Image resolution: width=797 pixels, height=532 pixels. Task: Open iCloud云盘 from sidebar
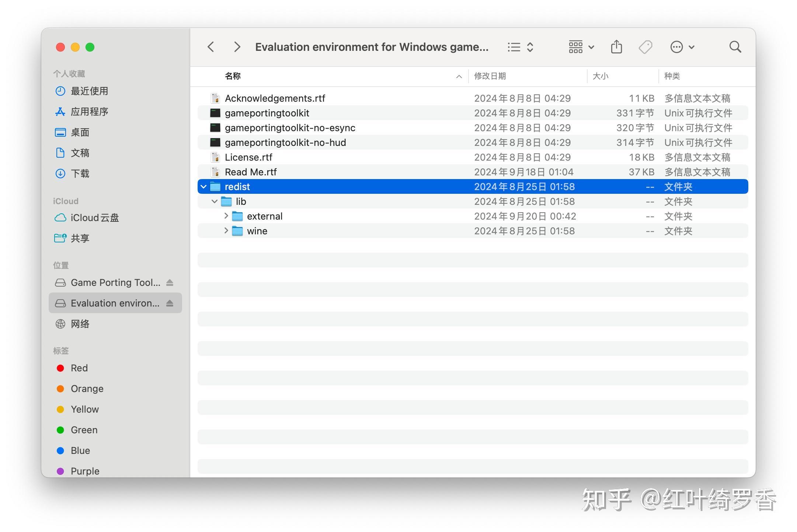[95, 218]
